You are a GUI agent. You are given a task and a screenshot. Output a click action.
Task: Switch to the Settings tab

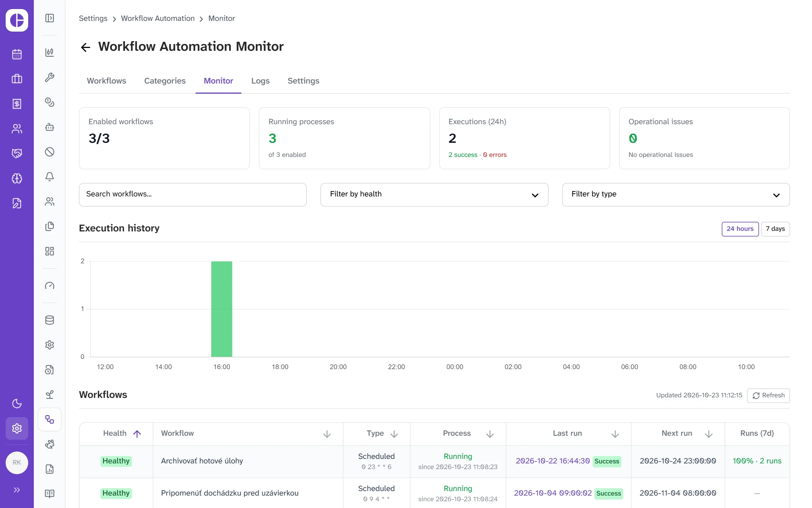click(303, 81)
